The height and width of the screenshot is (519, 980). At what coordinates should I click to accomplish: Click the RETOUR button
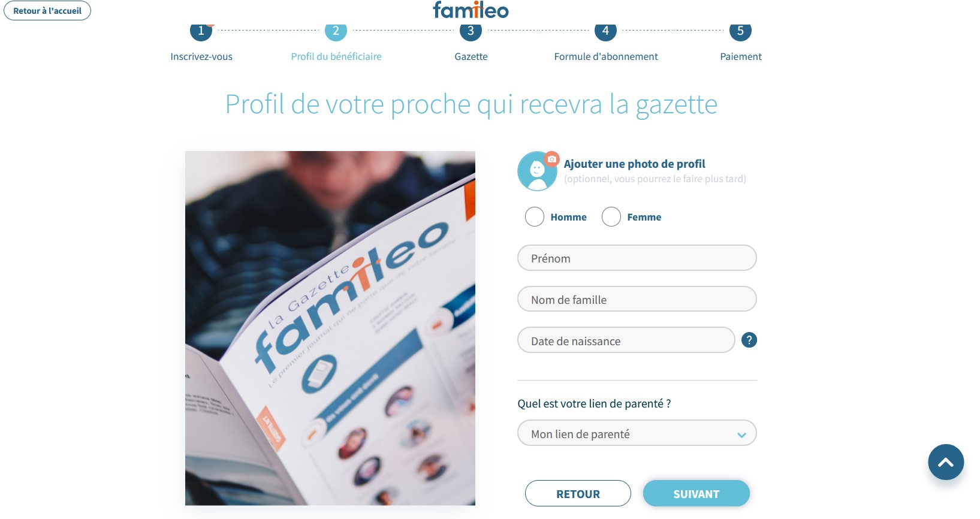coord(578,493)
